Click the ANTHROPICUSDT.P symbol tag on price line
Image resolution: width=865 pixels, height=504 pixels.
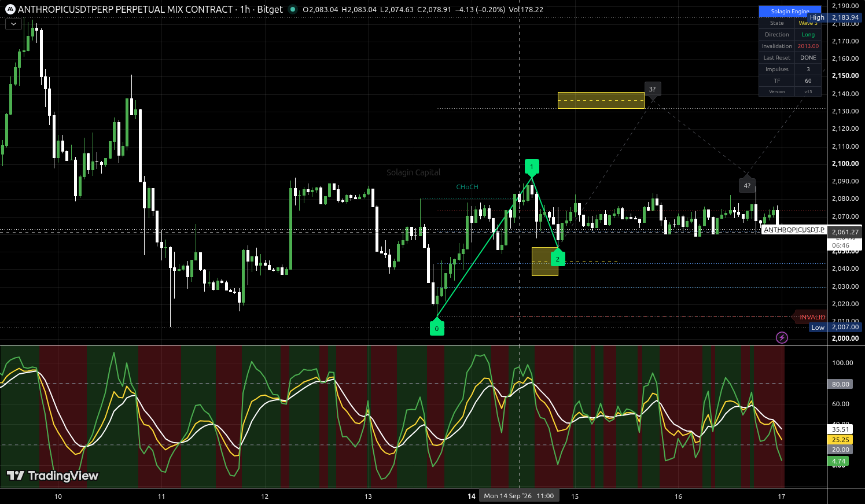pos(794,230)
